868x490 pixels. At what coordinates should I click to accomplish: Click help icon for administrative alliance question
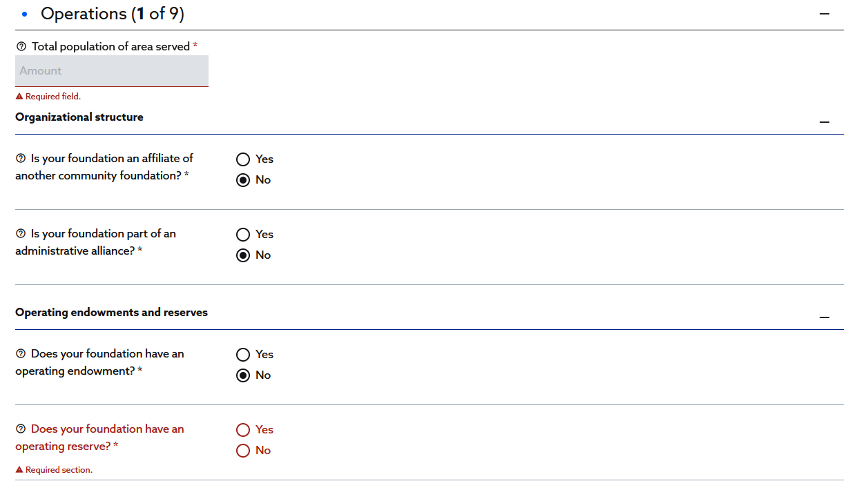click(x=21, y=234)
